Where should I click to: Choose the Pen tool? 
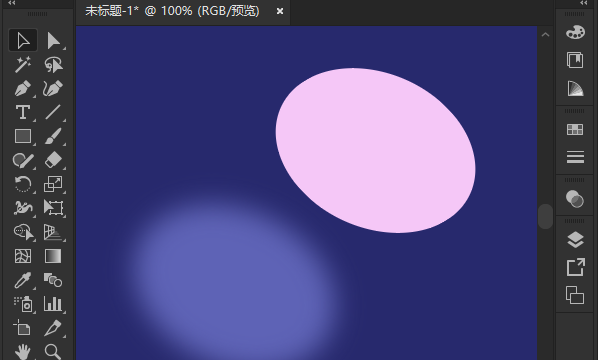pyautogui.click(x=23, y=88)
